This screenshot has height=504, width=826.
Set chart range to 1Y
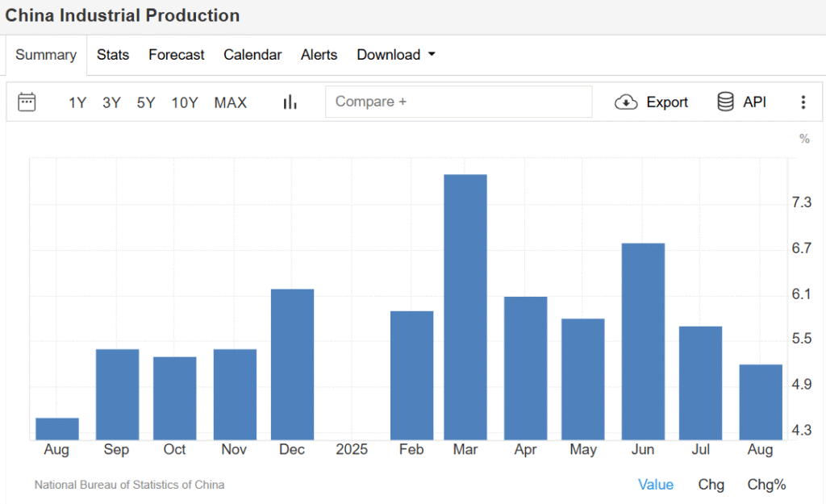(x=77, y=102)
